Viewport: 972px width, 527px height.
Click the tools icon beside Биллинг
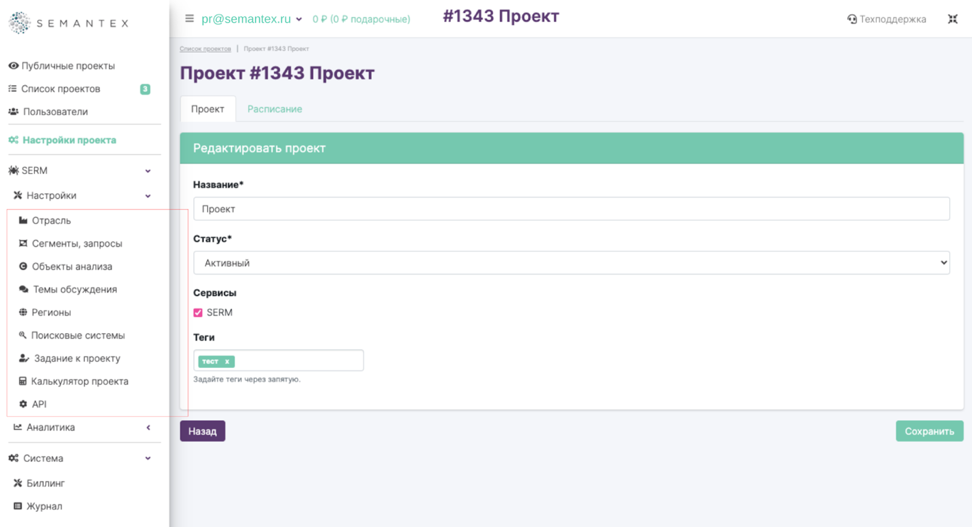tap(18, 483)
